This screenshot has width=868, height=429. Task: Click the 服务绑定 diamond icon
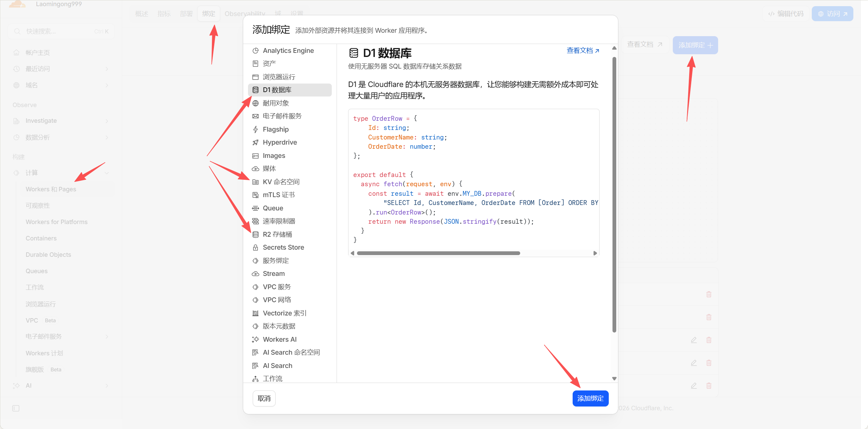(x=255, y=261)
